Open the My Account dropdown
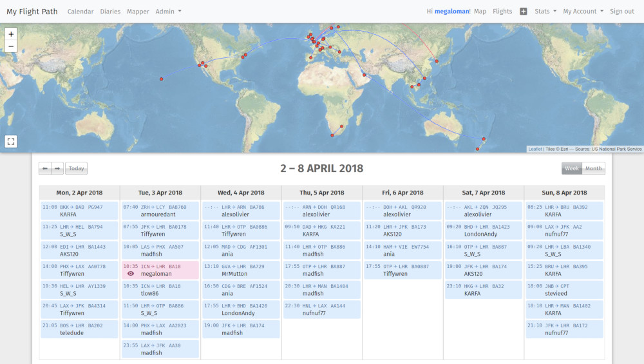The image size is (644, 364). 583,12
